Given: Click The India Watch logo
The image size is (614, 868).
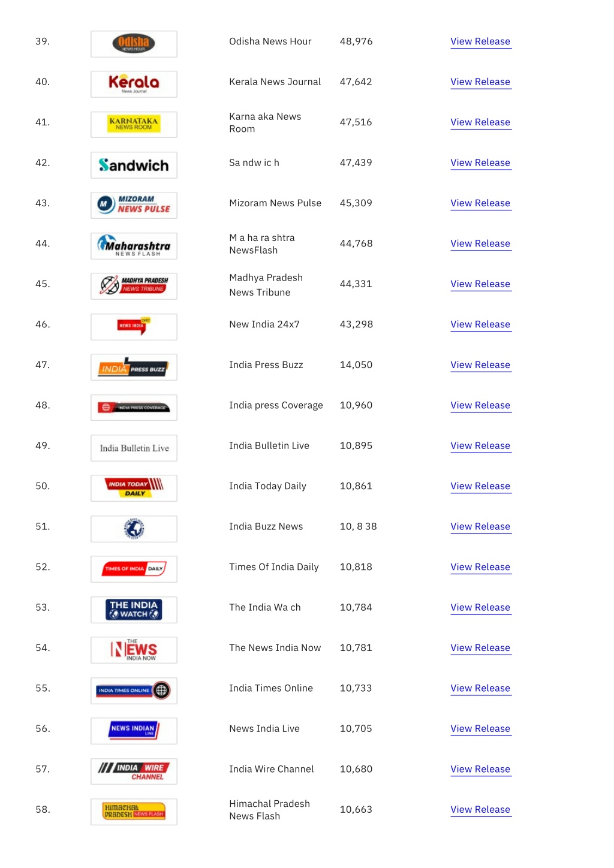Looking at the screenshot, I should click(x=134, y=610).
